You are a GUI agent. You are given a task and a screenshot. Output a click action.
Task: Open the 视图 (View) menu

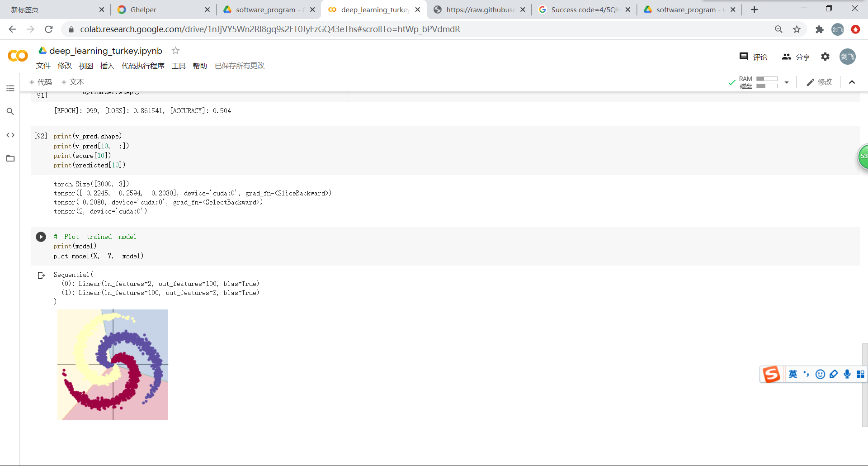(x=86, y=66)
